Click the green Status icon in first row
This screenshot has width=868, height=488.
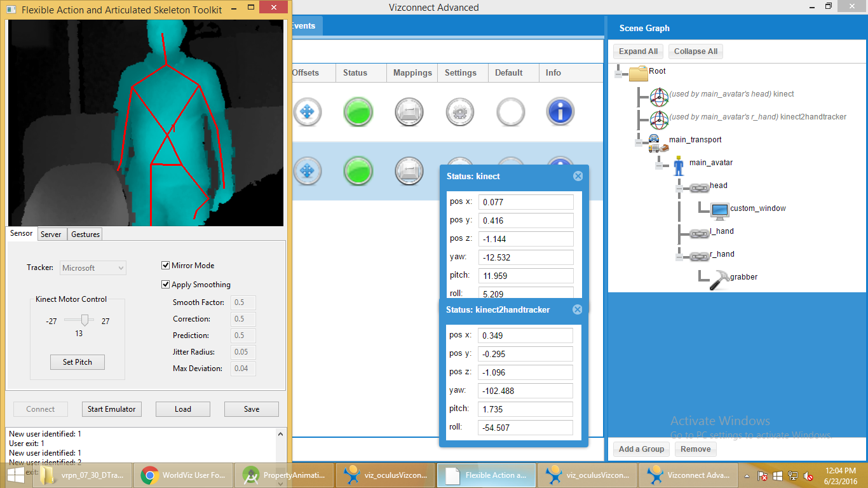point(358,112)
